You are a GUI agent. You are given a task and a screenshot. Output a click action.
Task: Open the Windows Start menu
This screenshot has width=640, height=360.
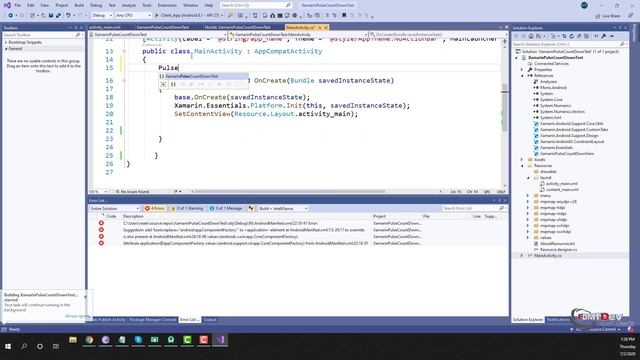click(8, 346)
